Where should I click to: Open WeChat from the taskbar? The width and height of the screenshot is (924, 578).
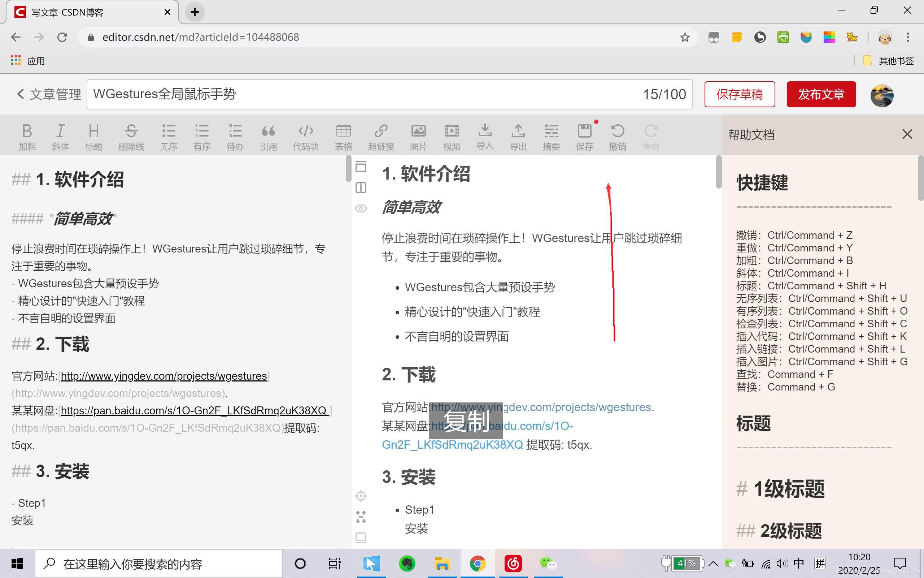tap(548, 564)
